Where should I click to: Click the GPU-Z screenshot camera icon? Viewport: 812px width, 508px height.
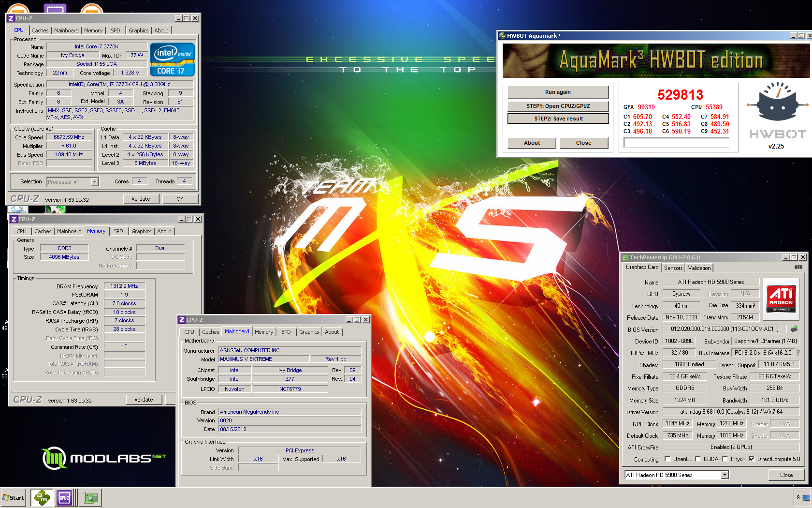pyautogui.click(x=798, y=267)
